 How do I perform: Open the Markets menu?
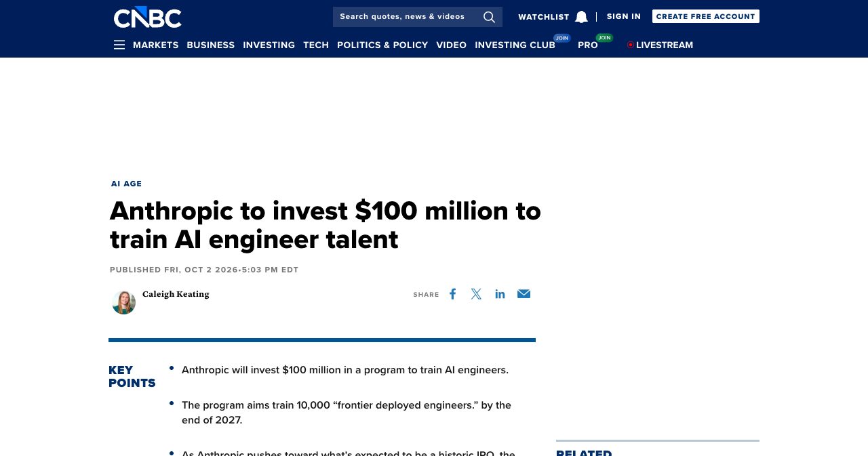pos(156,45)
